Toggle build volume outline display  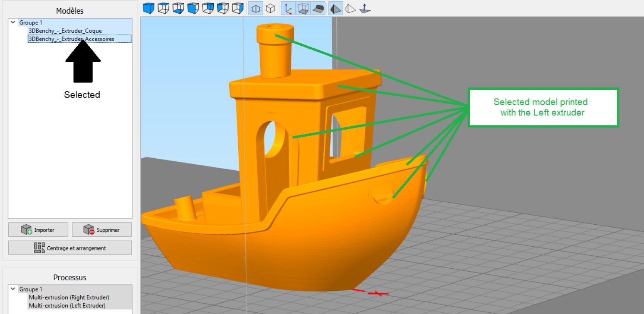coord(303,8)
